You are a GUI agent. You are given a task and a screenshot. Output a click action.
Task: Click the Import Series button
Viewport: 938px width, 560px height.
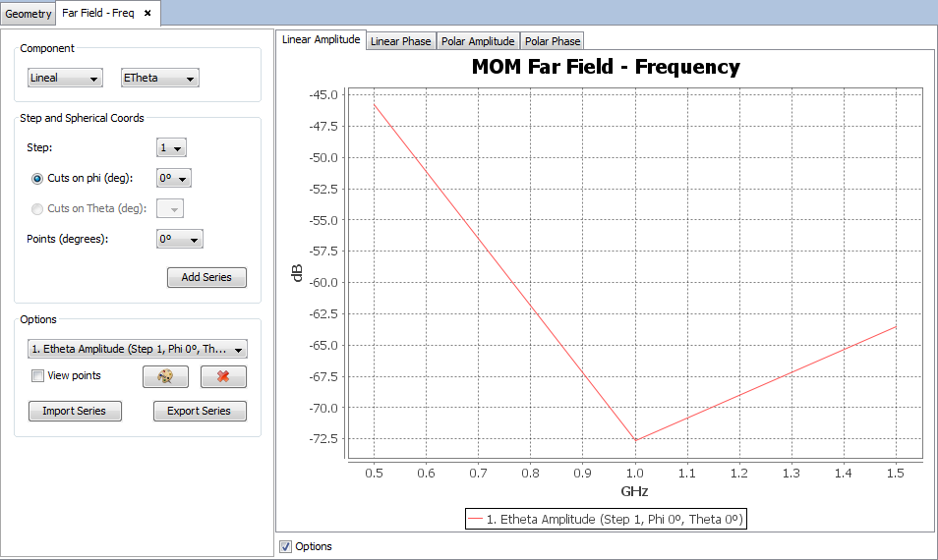(x=75, y=411)
